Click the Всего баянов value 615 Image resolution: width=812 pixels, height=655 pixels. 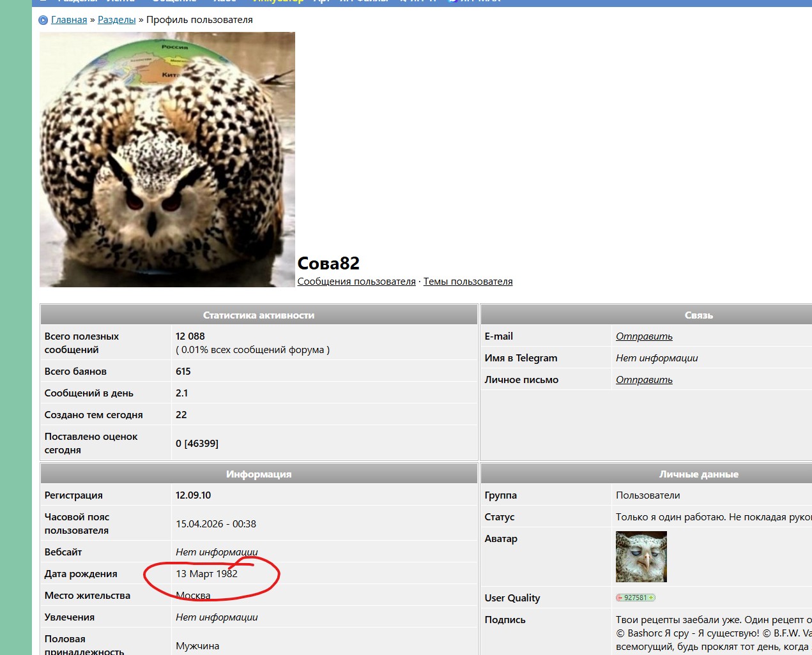point(183,372)
